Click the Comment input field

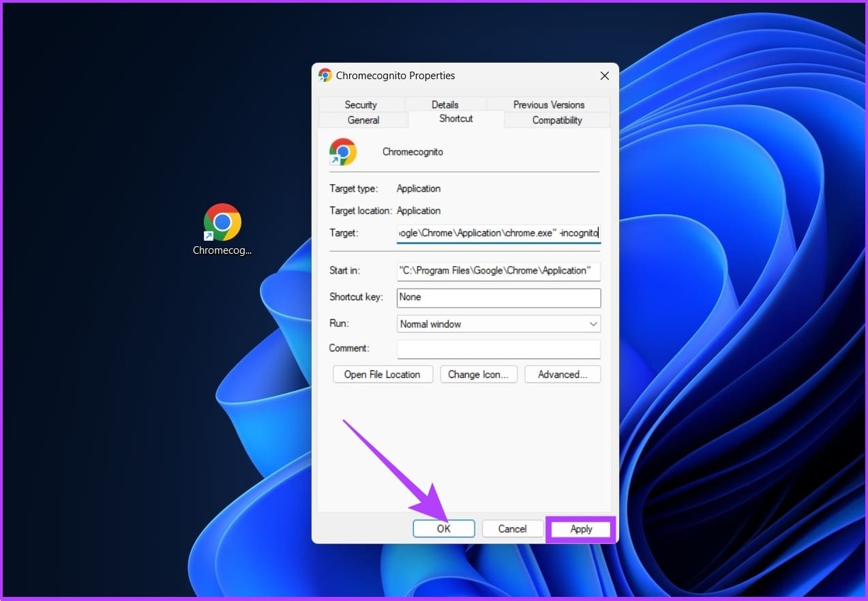(x=498, y=349)
